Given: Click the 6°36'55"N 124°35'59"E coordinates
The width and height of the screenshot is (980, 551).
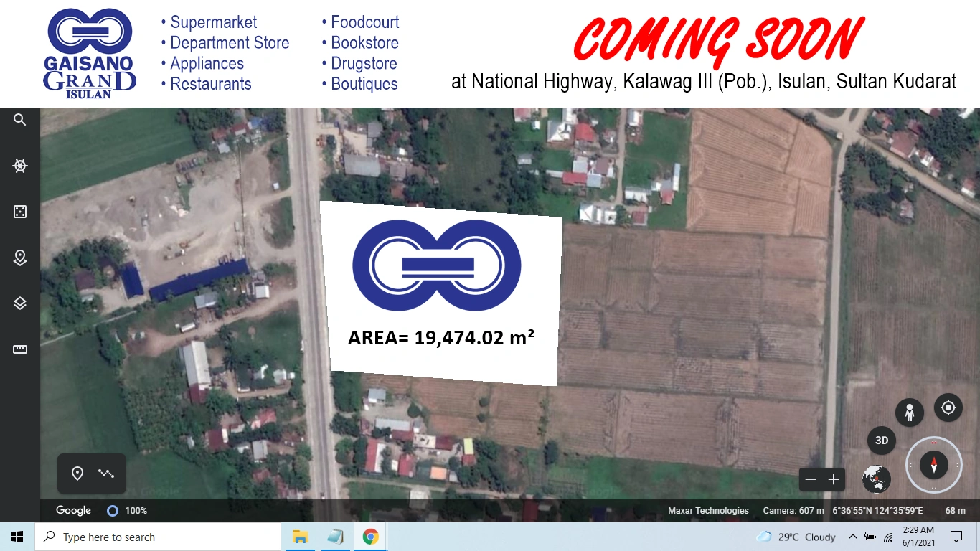Looking at the screenshot, I should click(x=877, y=511).
